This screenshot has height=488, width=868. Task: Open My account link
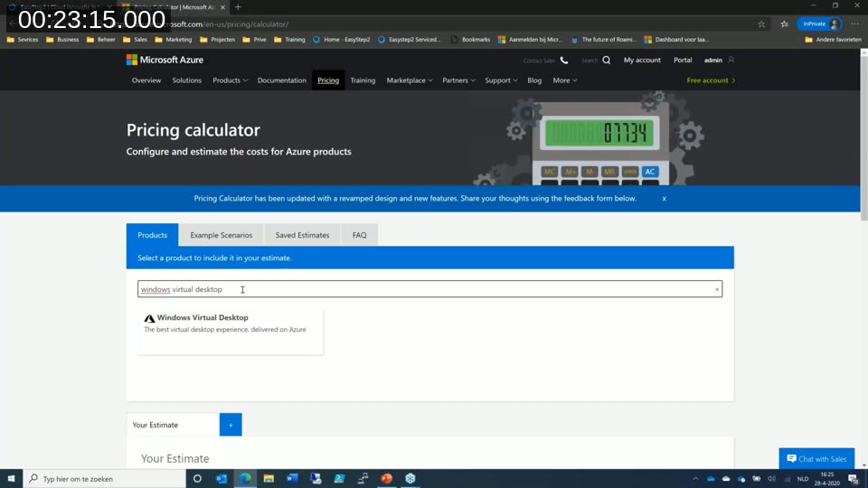click(x=642, y=60)
